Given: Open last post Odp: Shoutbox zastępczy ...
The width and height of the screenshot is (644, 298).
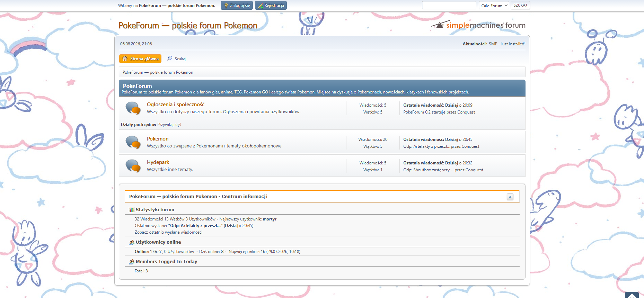Looking at the screenshot, I should click(x=428, y=170).
